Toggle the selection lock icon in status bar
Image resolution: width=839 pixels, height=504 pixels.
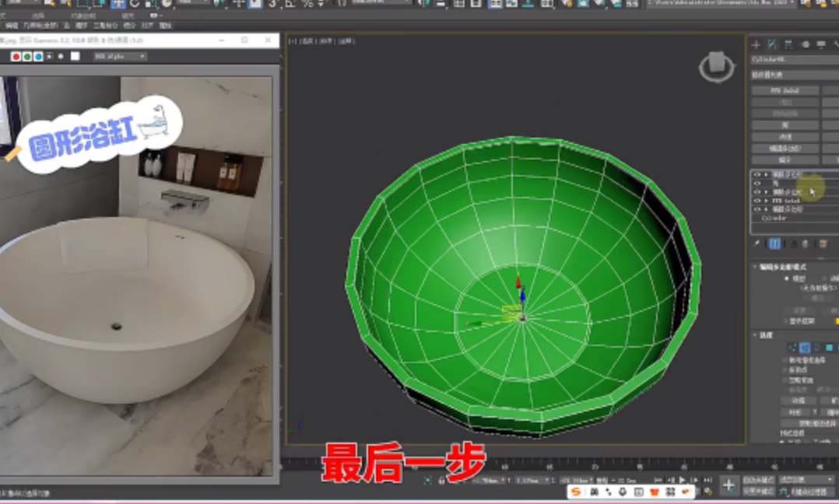click(x=441, y=481)
